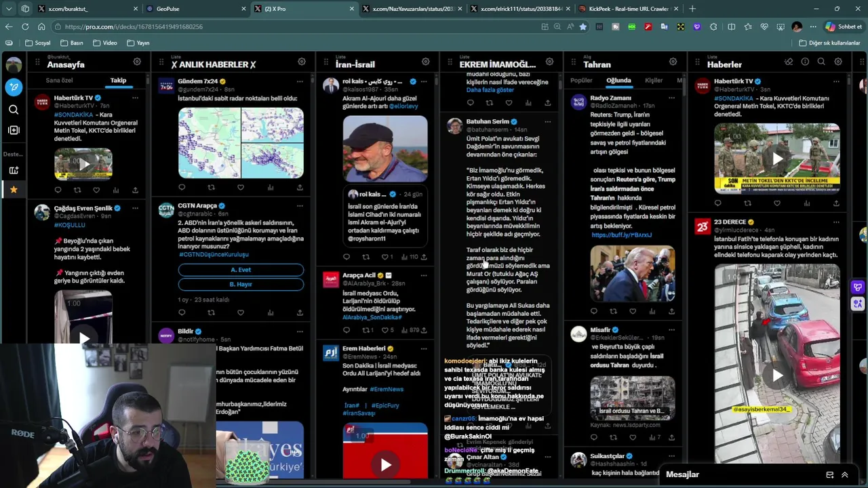This screenshot has height=488, width=868.
Task: Reply to roi kais post in İran-İsrail
Action: pyautogui.click(x=347, y=257)
